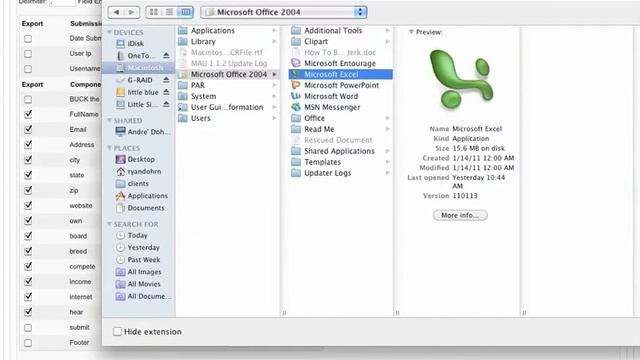Check the Footer export checkbox
The height and width of the screenshot is (360, 640).
point(28,343)
